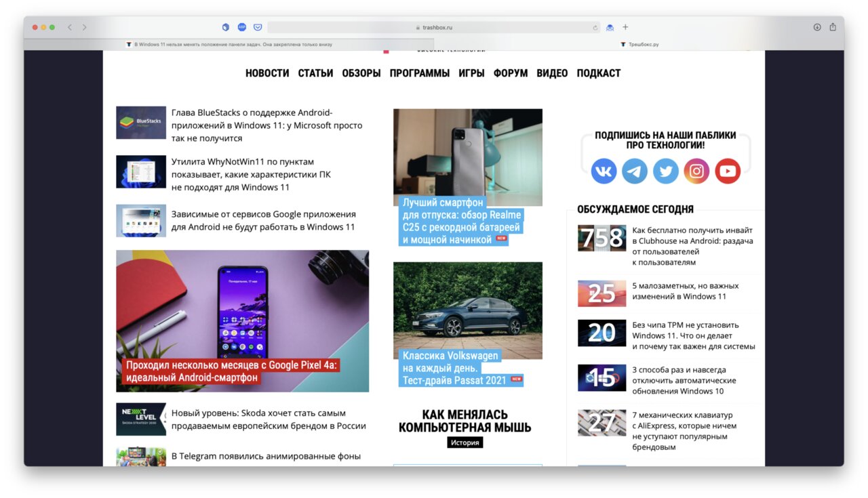Click the Skoda Next Level thumbnail
868x498 pixels.
(x=141, y=419)
